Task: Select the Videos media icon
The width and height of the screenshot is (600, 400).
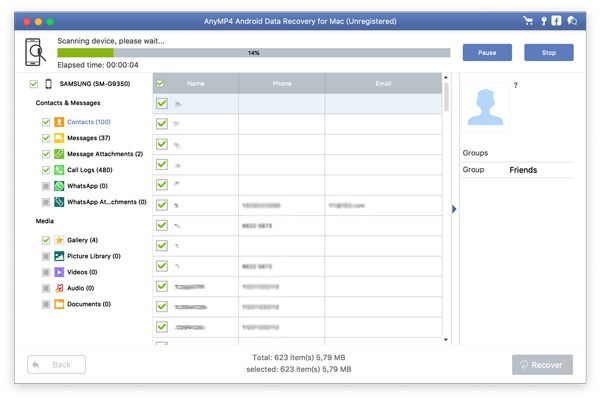Action: (59, 272)
